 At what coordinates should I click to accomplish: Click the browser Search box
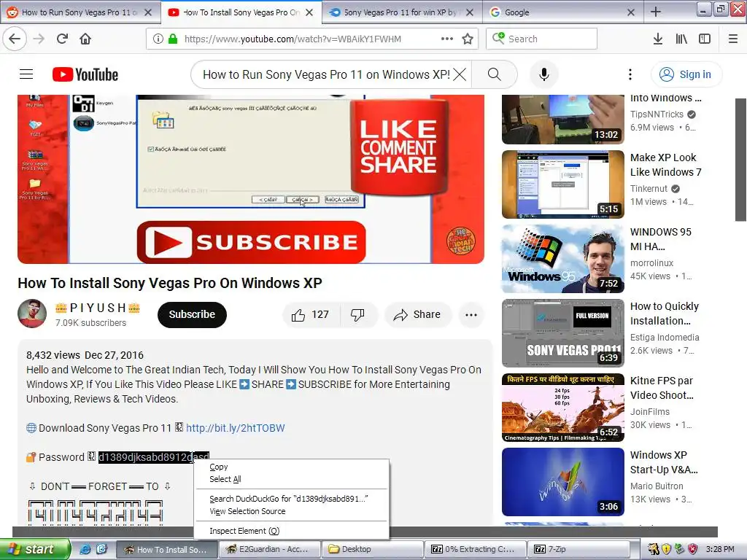pyautogui.click(x=542, y=39)
